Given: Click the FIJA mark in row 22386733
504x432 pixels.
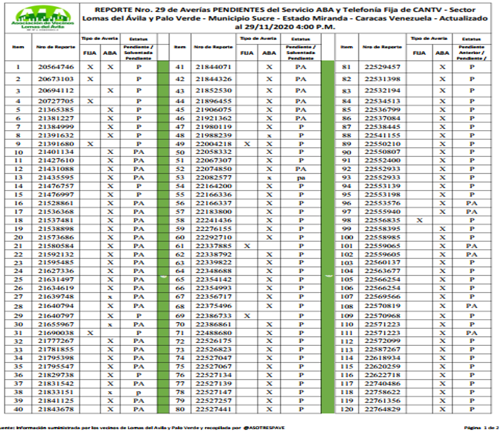Looking at the screenshot, I should coord(247,316).
